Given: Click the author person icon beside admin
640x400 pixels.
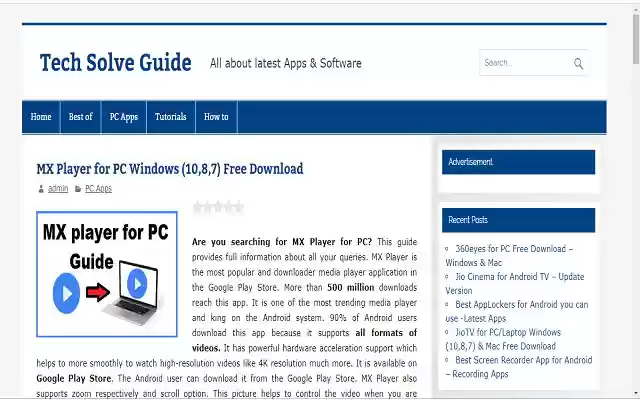Looking at the screenshot, I should [41, 189].
